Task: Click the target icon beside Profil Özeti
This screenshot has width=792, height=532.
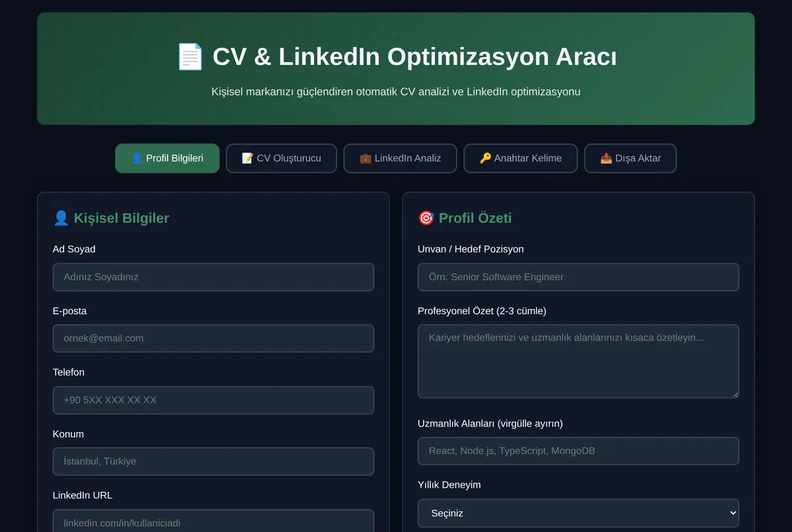Action: (426, 218)
